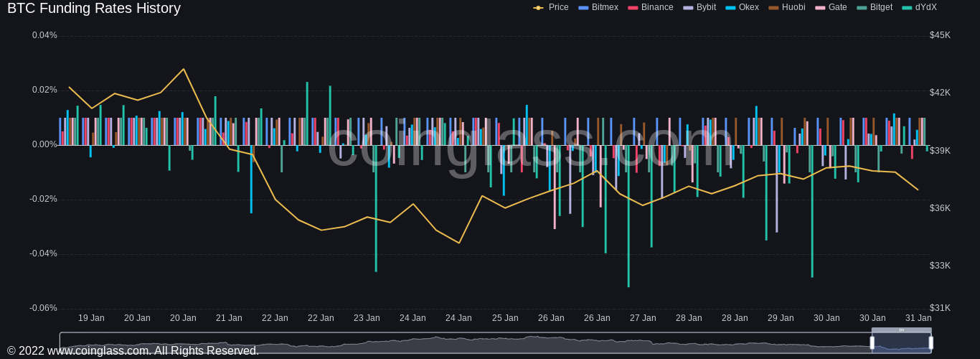This screenshot has width=980, height=359.
Task: Click the $36K price axis label
Action: pos(940,208)
